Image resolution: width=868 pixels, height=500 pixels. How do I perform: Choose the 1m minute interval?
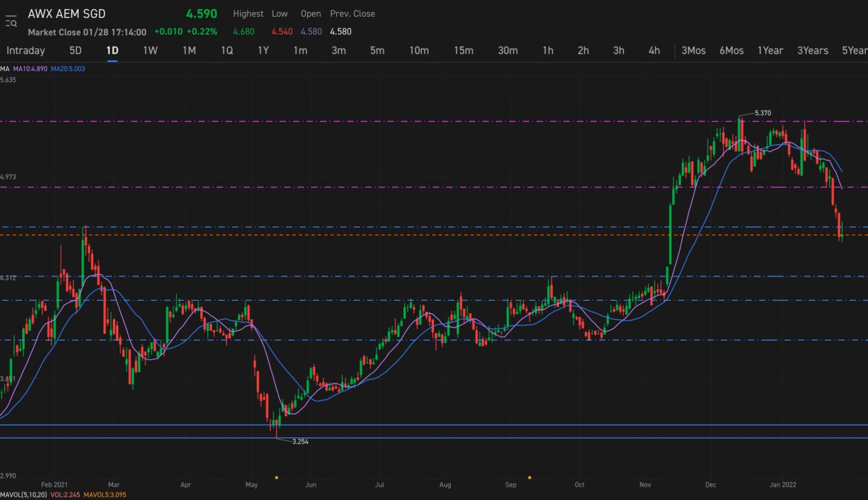pyautogui.click(x=300, y=50)
